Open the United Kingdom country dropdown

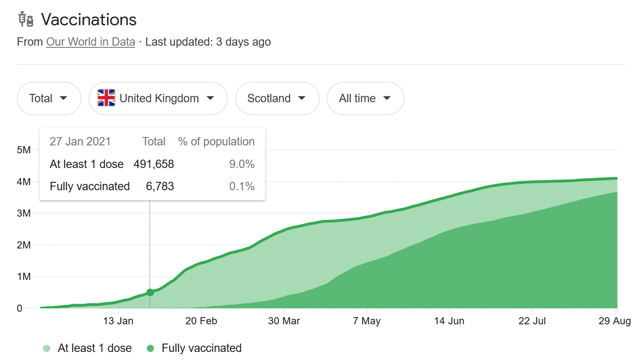[158, 98]
